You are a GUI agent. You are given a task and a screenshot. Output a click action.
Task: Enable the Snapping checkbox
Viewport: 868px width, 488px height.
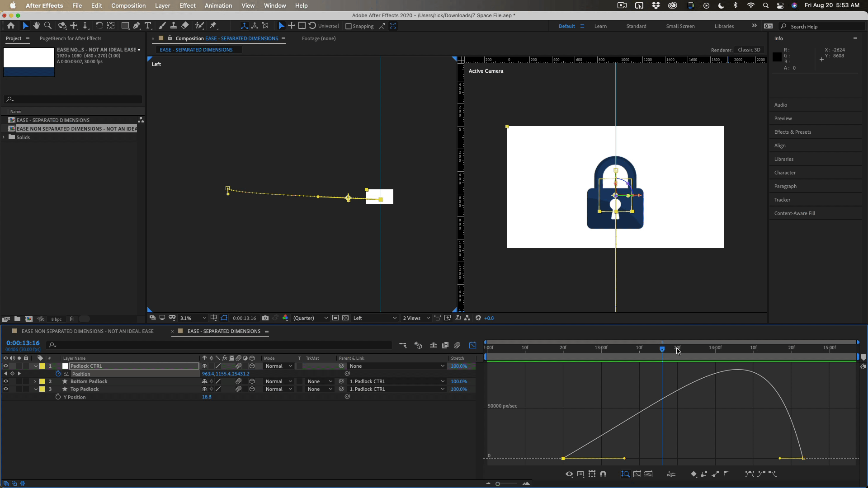pyautogui.click(x=349, y=26)
